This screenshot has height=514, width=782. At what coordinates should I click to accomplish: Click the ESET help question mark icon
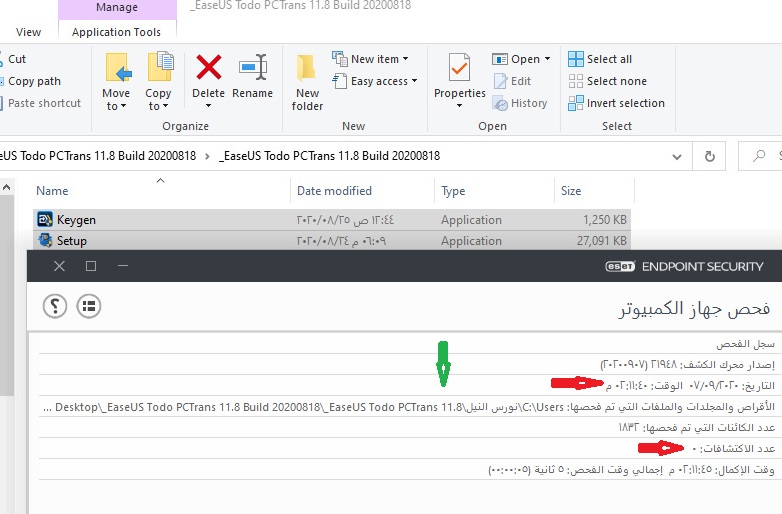point(55,306)
